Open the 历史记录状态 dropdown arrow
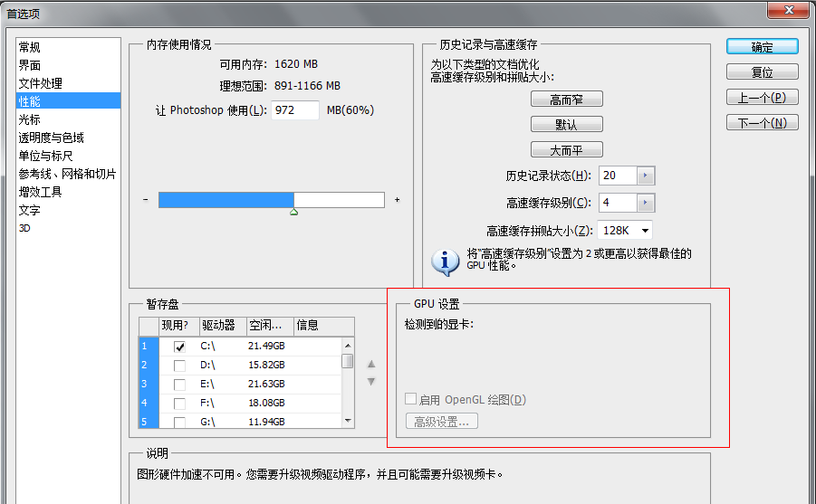This screenshot has width=816, height=504. point(645,176)
